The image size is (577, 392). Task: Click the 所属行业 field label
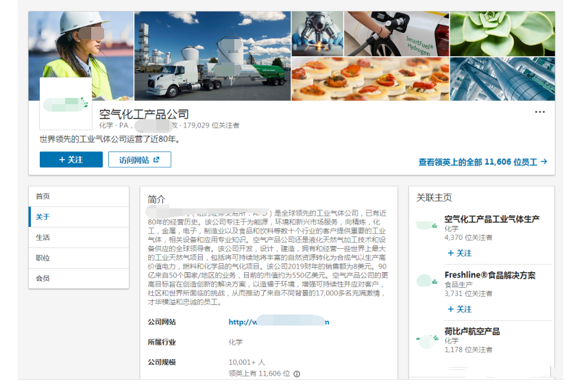pyautogui.click(x=162, y=342)
